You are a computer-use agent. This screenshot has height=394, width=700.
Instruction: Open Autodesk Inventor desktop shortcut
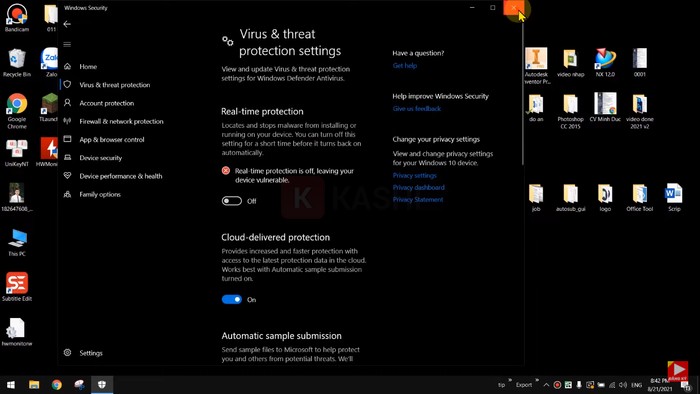(x=536, y=66)
